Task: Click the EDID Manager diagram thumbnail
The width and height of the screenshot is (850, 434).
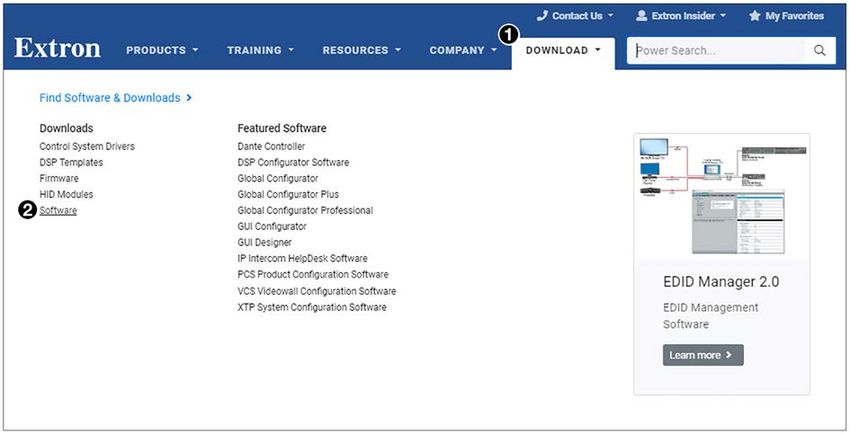Action: (722, 196)
